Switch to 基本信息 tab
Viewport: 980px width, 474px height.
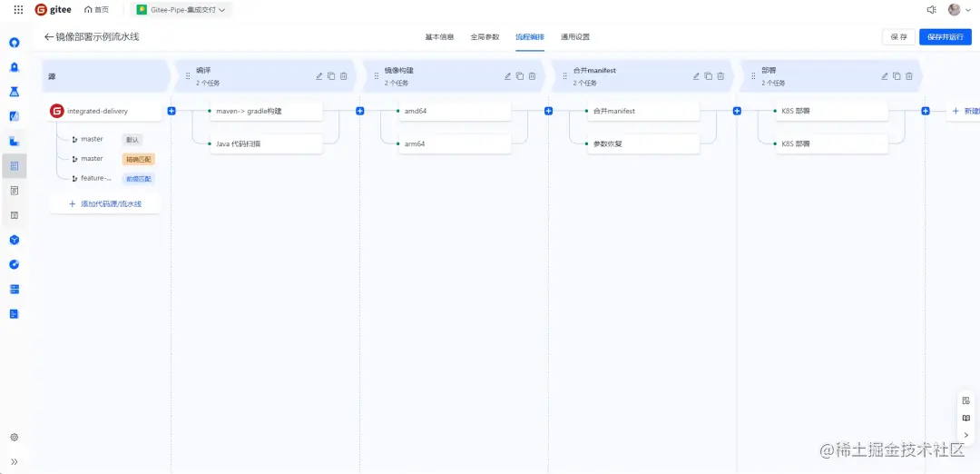439,37
